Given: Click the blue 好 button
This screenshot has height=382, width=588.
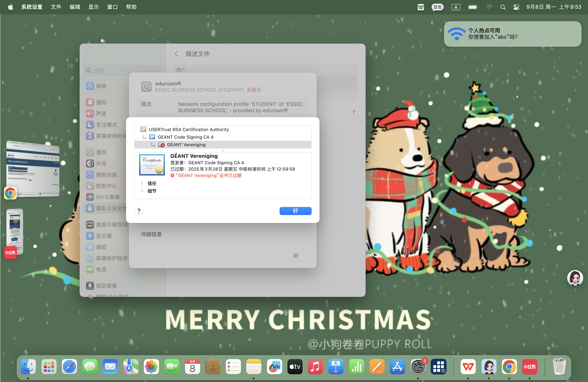Looking at the screenshot, I should point(295,211).
